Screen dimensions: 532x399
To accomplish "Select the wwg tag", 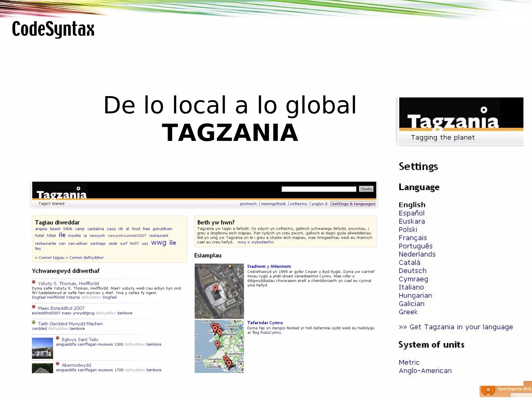I will click(159, 243).
